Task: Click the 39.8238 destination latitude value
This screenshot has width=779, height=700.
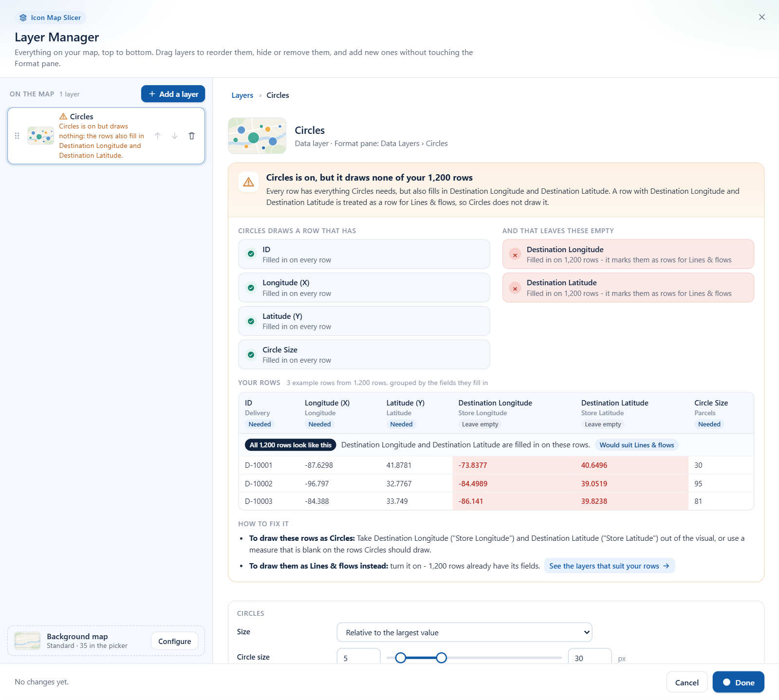Action: pyautogui.click(x=594, y=501)
